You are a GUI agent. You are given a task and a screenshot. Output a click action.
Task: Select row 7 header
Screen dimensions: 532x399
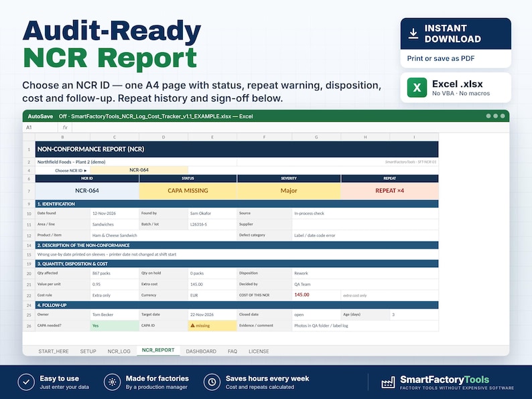coord(29,191)
